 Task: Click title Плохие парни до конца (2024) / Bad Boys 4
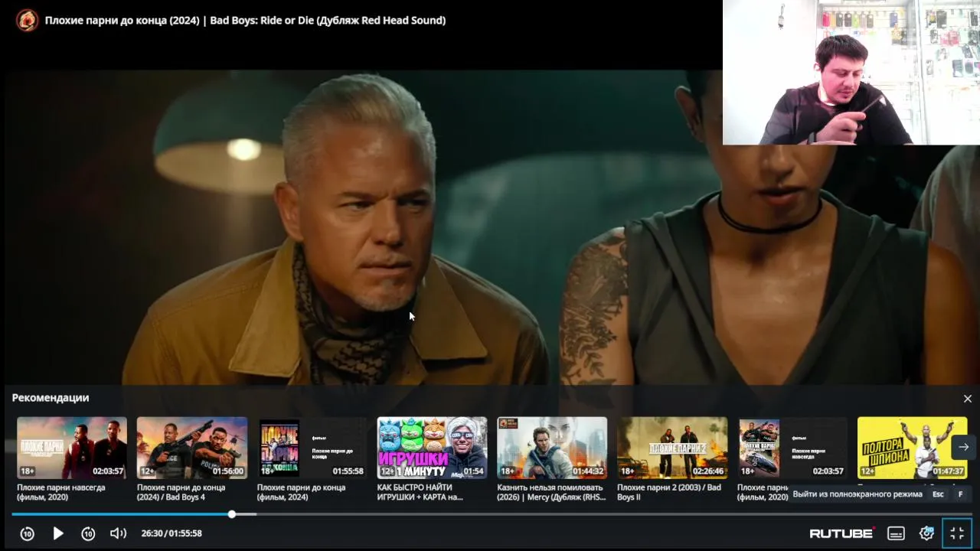(181, 492)
